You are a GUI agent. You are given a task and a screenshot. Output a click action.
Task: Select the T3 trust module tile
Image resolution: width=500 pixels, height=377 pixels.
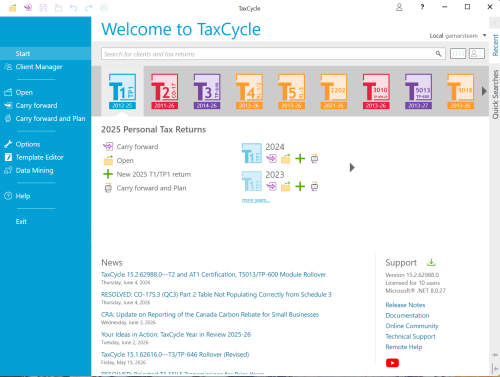tap(207, 91)
